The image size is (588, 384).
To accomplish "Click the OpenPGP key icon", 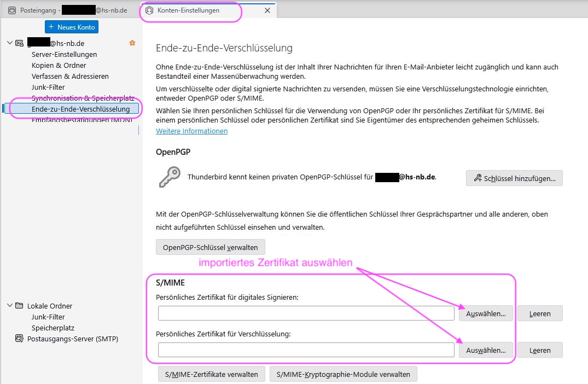I will (170, 177).
